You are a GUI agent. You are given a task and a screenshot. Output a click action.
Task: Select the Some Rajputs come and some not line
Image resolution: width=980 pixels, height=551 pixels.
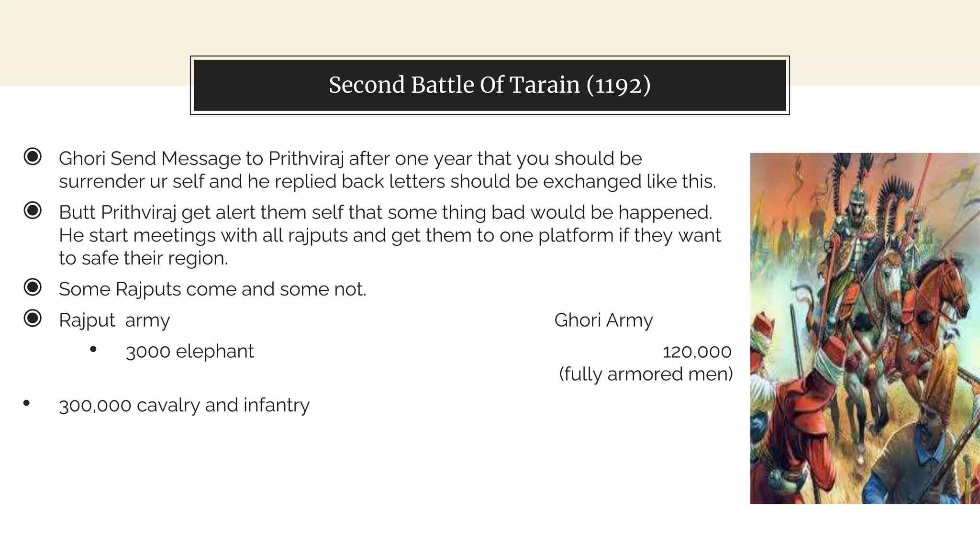(x=212, y=289)
